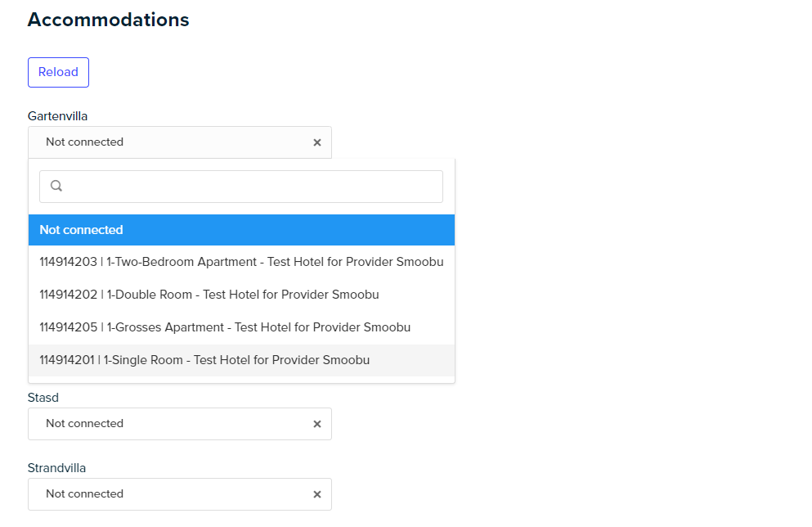Screen dimensions: 812x527
Task: Click the Stasd field label
Action: coord(43,398)
